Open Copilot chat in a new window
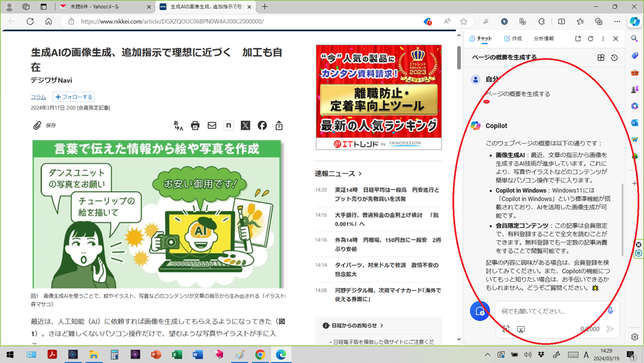 click(578, 39)
